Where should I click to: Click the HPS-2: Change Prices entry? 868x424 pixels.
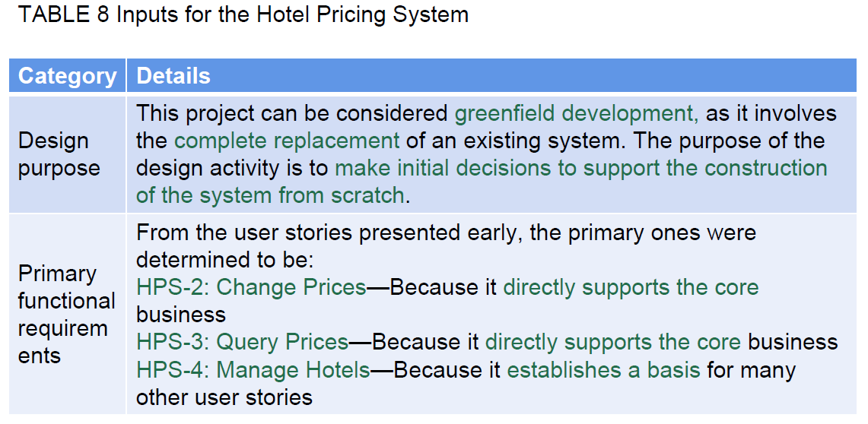[251, 287]
